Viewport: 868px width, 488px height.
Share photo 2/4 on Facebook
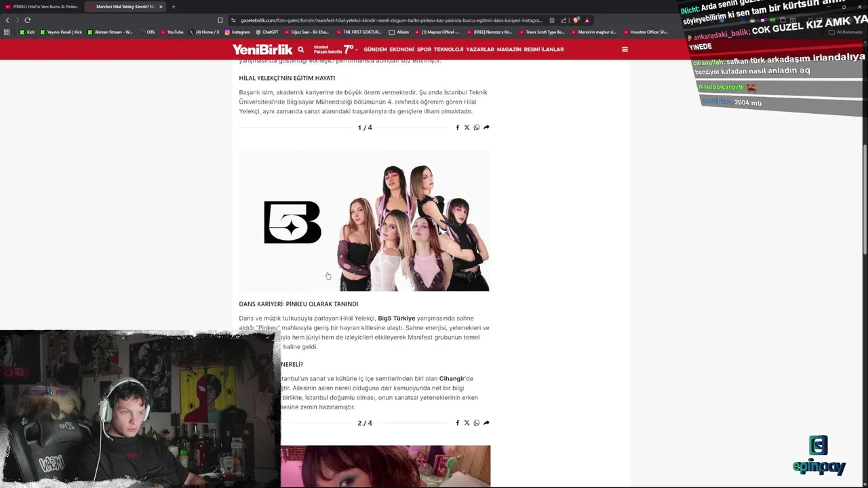pos(457,423)
